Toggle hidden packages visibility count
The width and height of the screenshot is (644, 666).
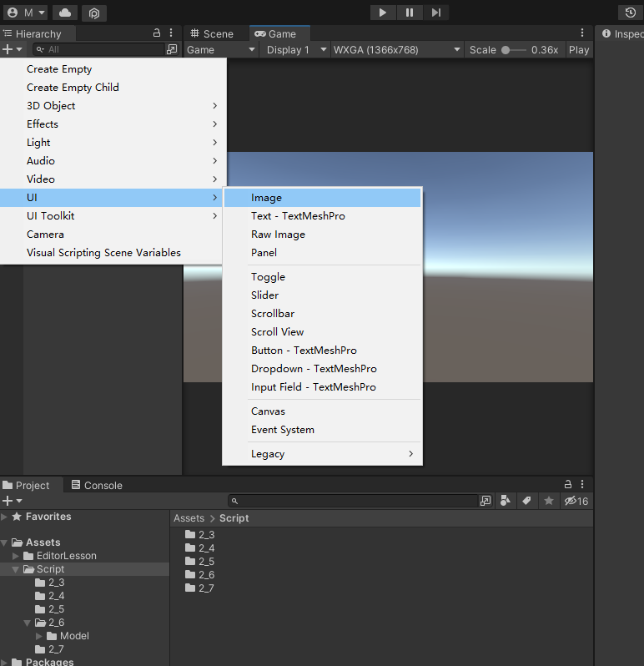(576, 502)
